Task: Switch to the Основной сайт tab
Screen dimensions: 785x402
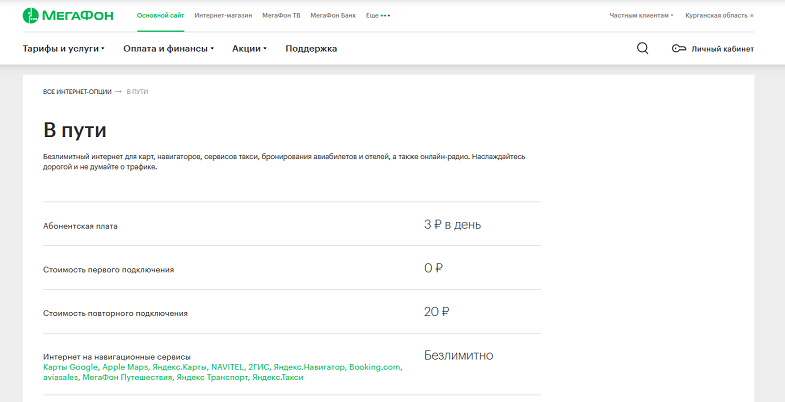Action: (161, 16)
